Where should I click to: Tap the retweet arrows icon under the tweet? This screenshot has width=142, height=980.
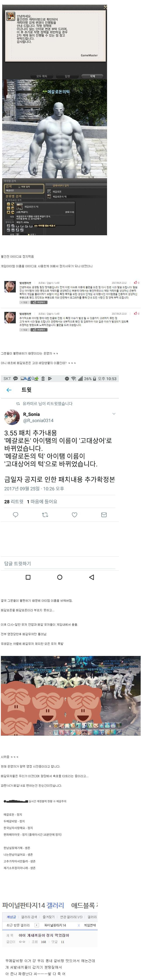[x=45, y=515]
